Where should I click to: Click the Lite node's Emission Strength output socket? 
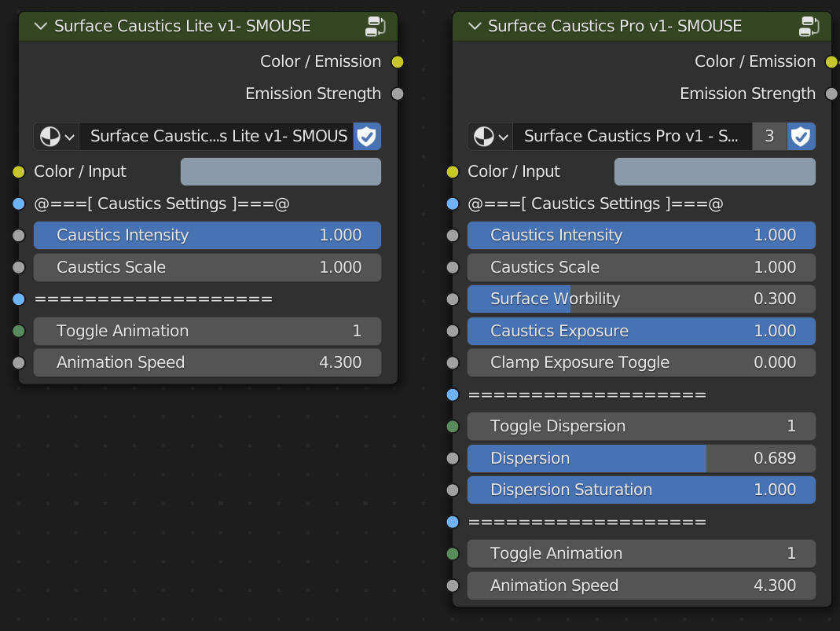(x=398, y=94)
